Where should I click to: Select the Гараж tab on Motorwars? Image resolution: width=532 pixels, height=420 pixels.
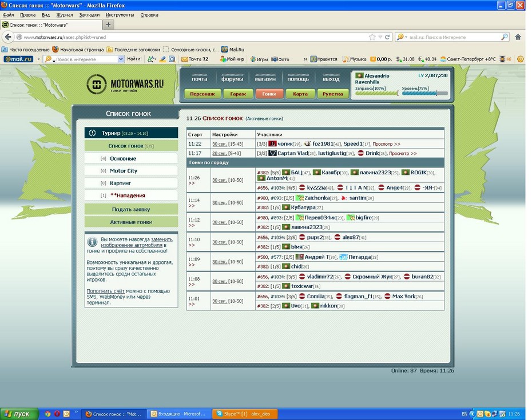click(238, 94)
